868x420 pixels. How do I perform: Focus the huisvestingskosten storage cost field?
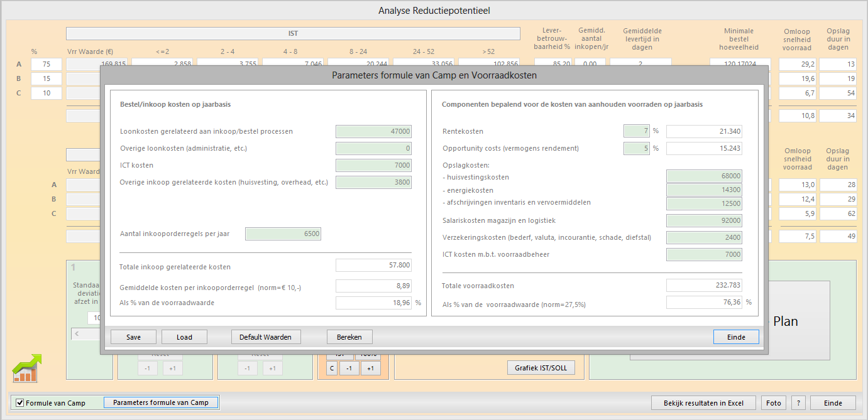point(704,176)
